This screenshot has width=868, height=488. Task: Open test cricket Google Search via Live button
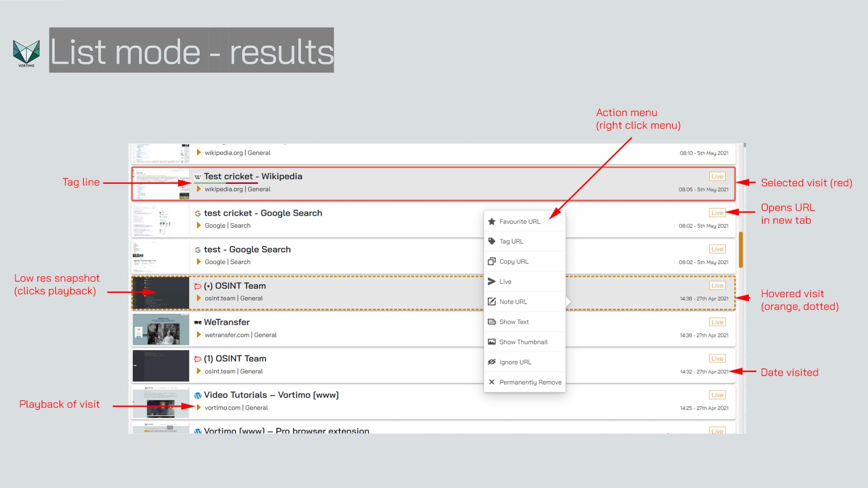tap(717, 212)
